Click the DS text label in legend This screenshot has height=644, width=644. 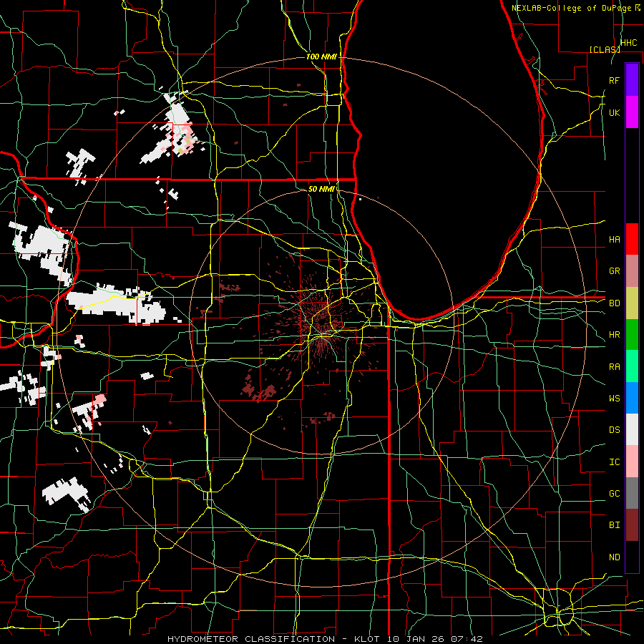coord(614,430)
